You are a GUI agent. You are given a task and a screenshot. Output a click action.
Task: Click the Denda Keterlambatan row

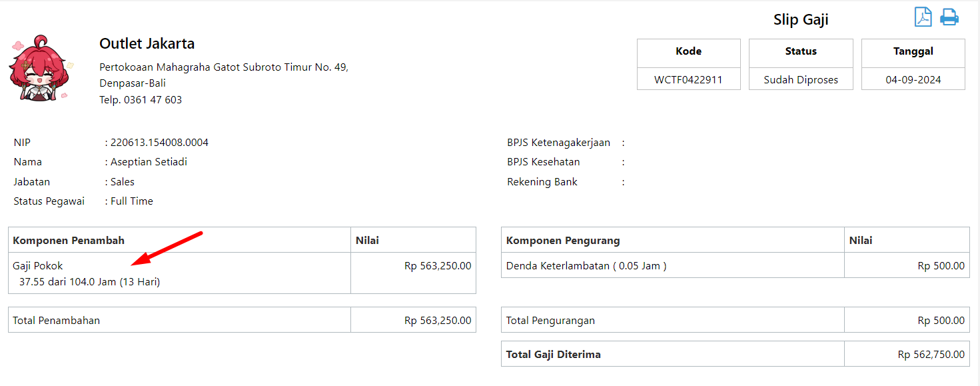(x=735, y=265)
